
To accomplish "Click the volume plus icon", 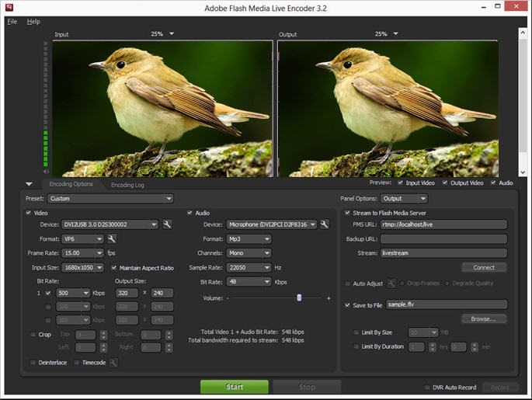I will [x=329, y=298].
